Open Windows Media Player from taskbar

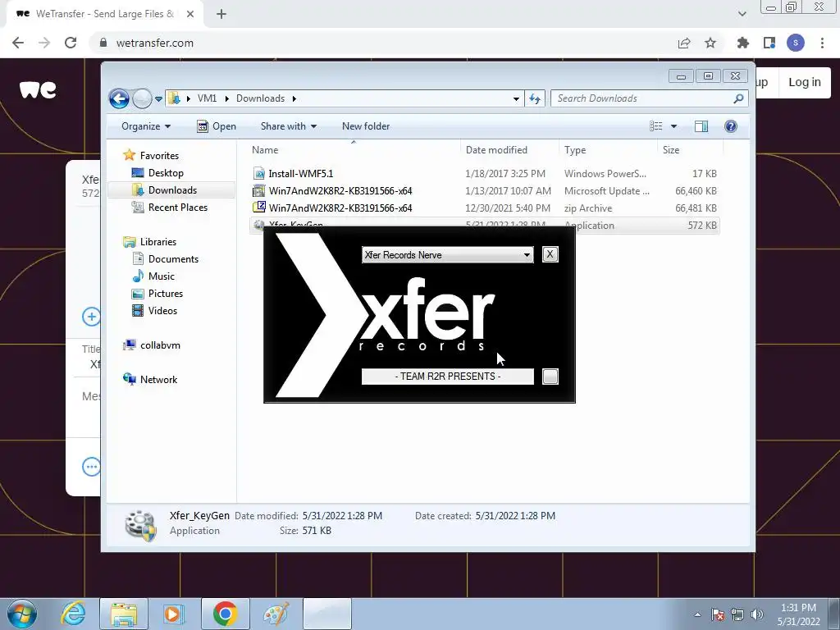pyautogui.click(x=174, y=614)
